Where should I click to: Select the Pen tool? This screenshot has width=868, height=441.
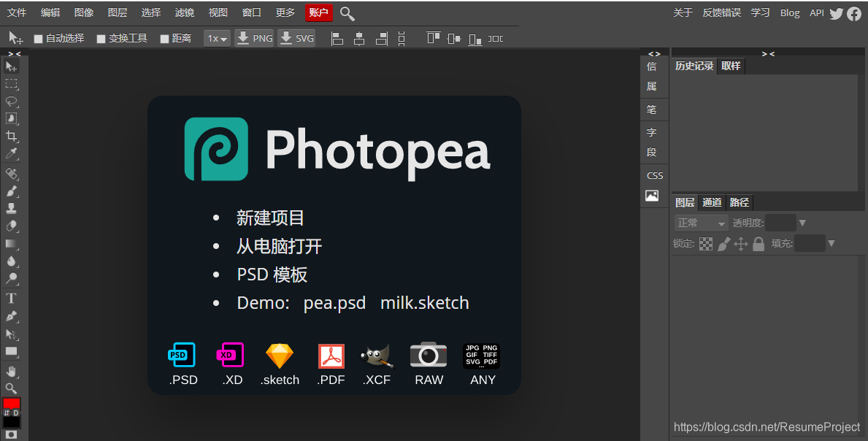pyautogui.click(x=11, y=316)
